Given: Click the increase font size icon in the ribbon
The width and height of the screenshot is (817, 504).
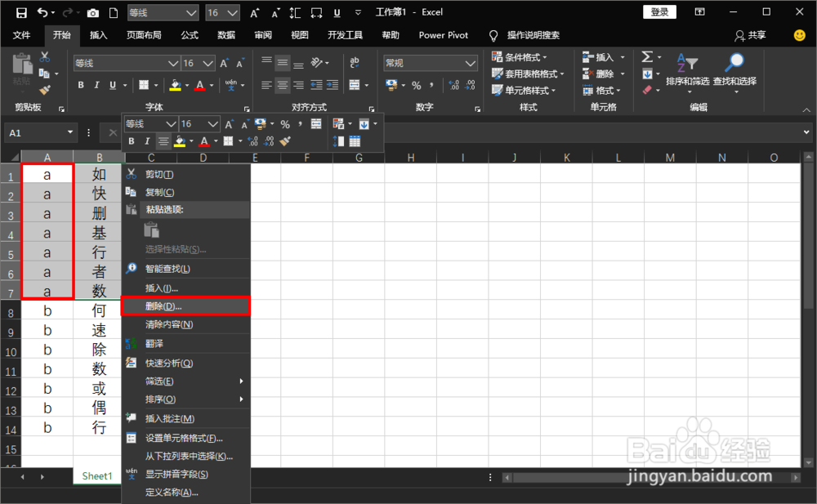Looking at the screenshot, I should coord(224,63).
